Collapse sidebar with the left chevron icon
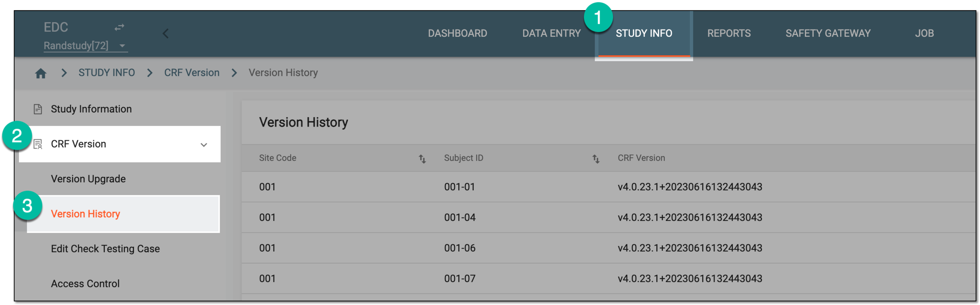 166,34
